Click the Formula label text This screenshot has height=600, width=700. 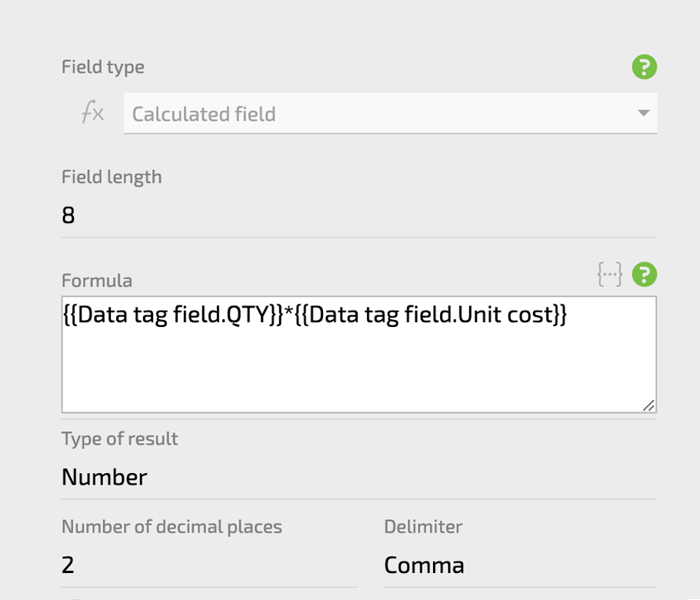(x=97, y=281)
